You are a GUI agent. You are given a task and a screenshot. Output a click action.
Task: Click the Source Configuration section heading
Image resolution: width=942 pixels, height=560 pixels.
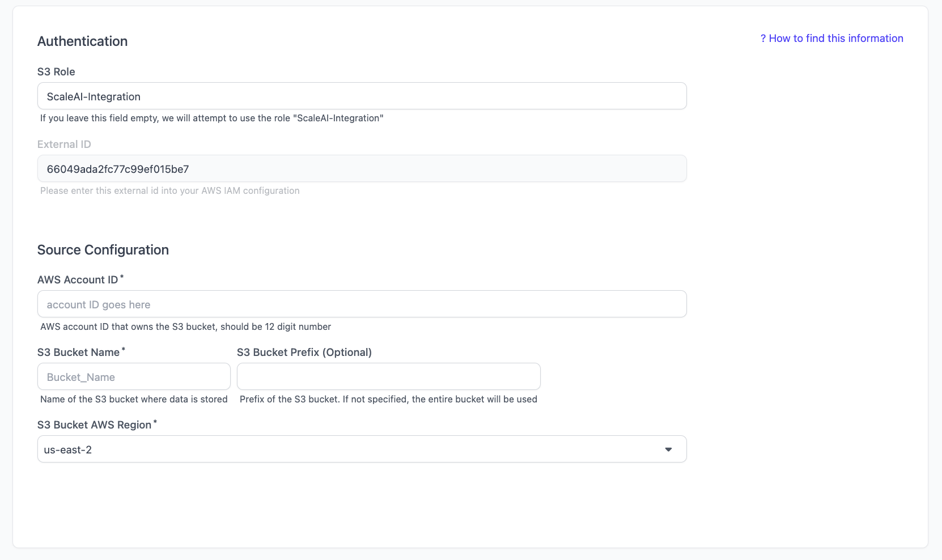point(103,250)
